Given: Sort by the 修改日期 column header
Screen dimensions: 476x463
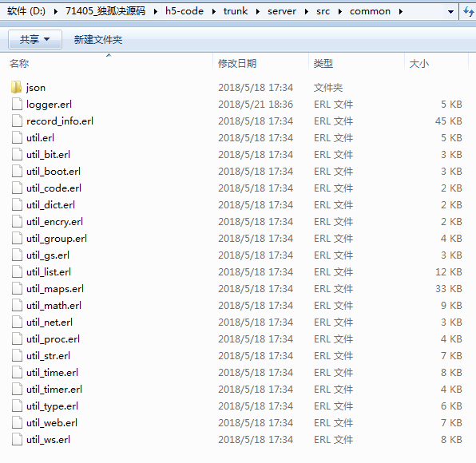Looking at the screenshot, I should click(x=237, y=63).
